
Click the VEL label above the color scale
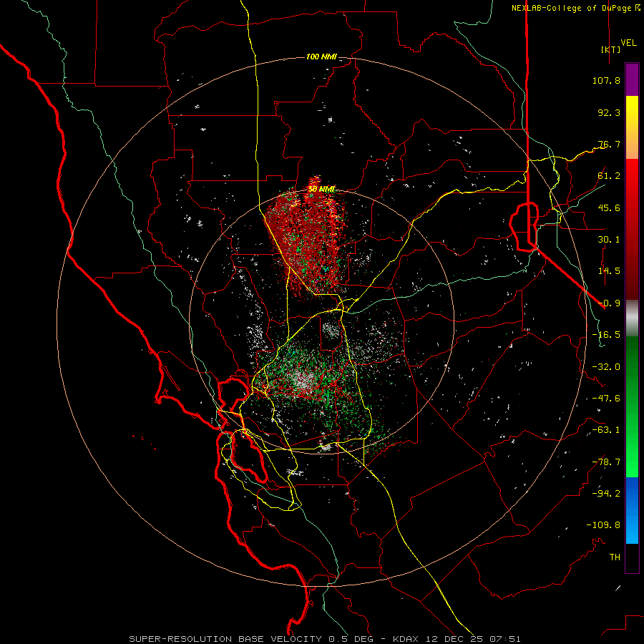click(x=628, y=43)
